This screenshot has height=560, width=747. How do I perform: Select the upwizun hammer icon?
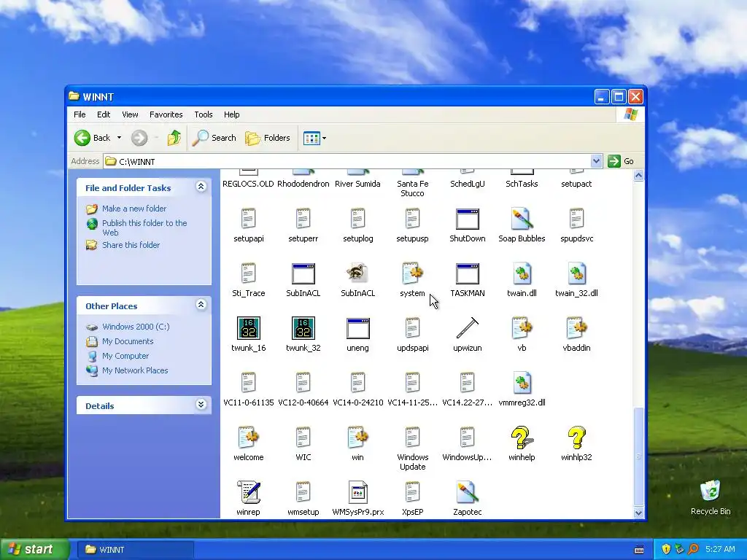coord(467,329)
